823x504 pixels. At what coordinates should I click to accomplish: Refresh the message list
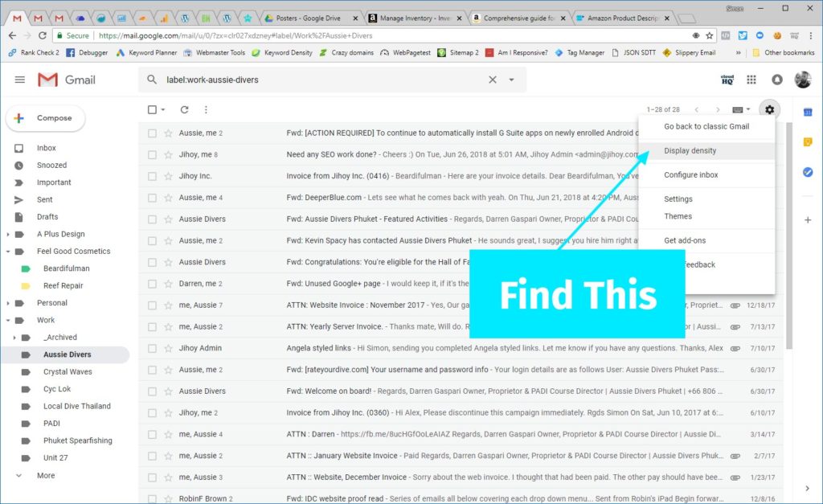coord(184,110)
